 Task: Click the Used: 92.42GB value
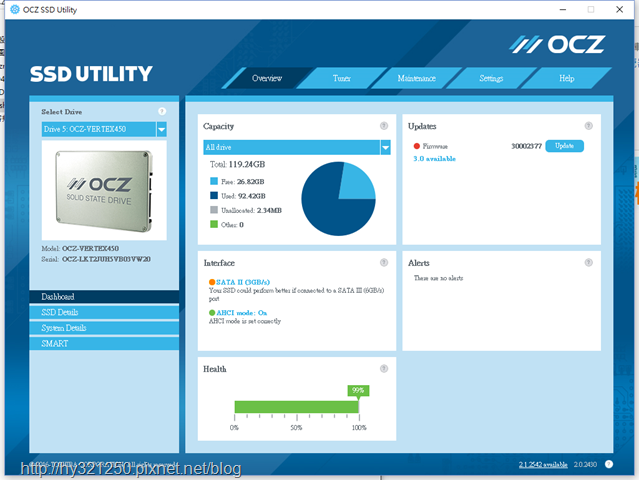click(x=251, y=196)
